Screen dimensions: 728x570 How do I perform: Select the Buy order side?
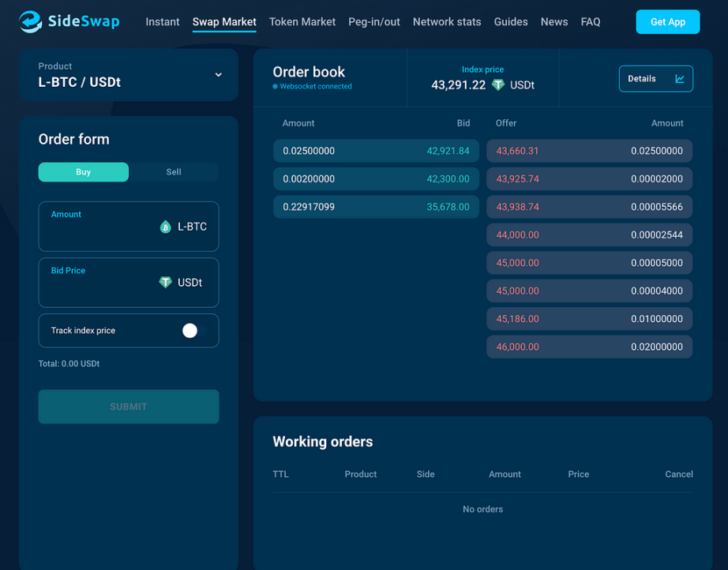click(x=83, y=172)
